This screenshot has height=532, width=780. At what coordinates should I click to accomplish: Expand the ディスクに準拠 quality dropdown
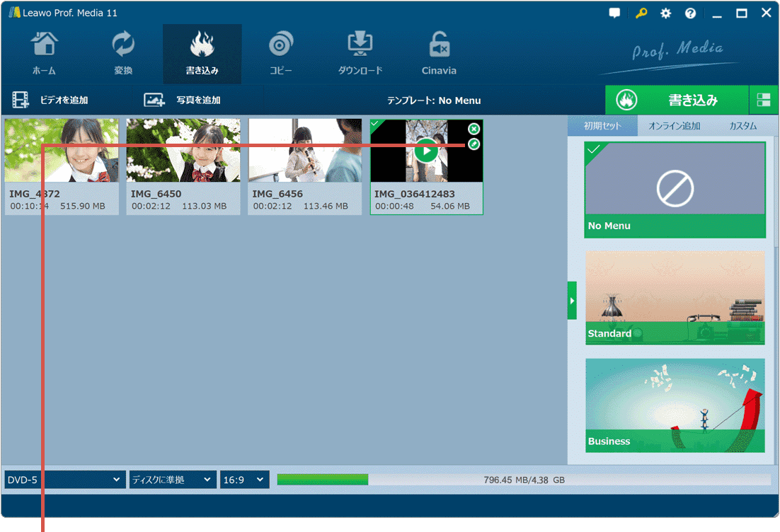coord(172,480)
